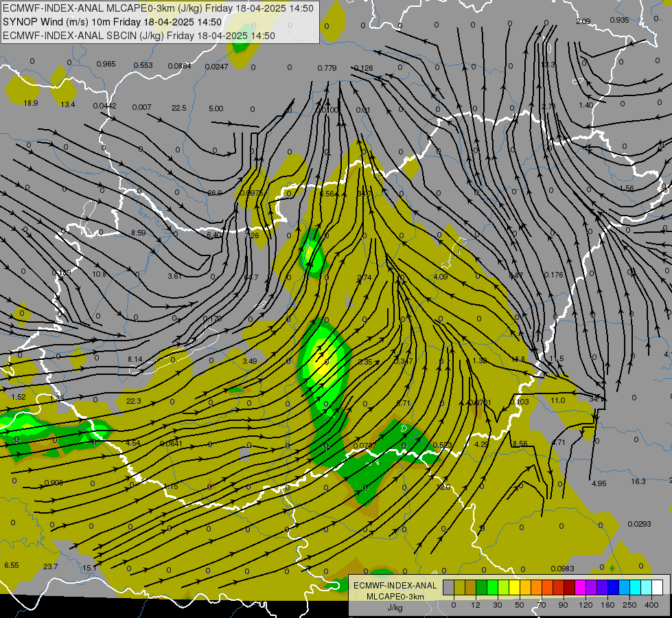This screenshot has width=672, height=618.
Task: Click the gray swatch in the MLCAPE legend
Action: [449, 587]
